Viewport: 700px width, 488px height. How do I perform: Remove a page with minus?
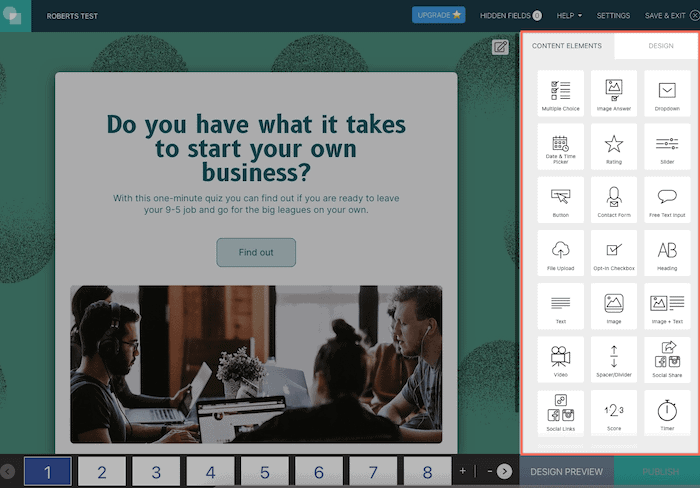tap(489, 471)
